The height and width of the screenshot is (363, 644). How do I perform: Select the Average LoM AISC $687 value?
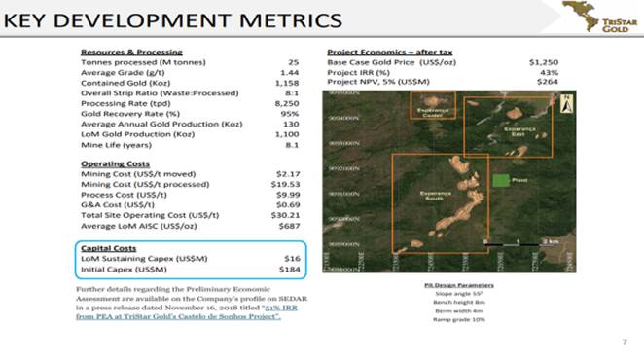(289, 226)
